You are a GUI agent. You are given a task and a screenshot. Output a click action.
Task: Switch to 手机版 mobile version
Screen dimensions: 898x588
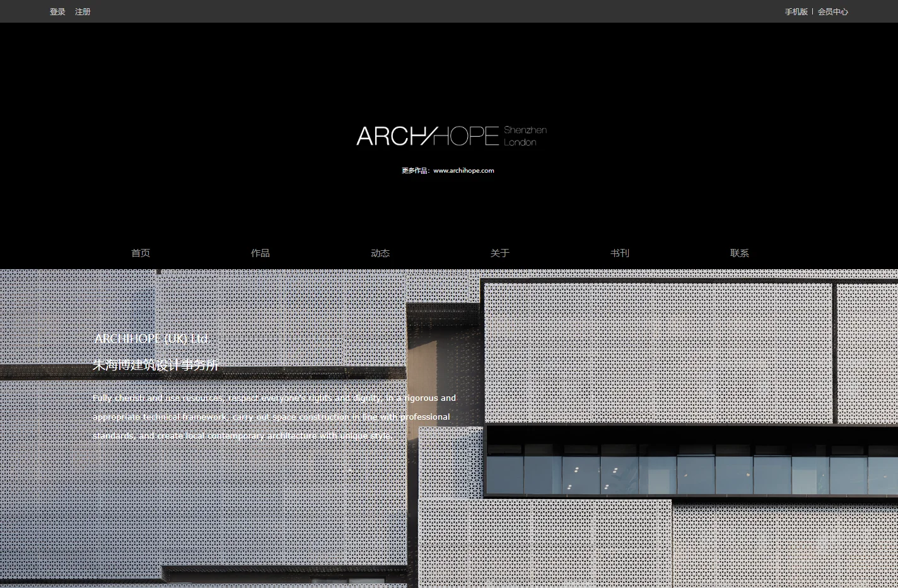796,11
